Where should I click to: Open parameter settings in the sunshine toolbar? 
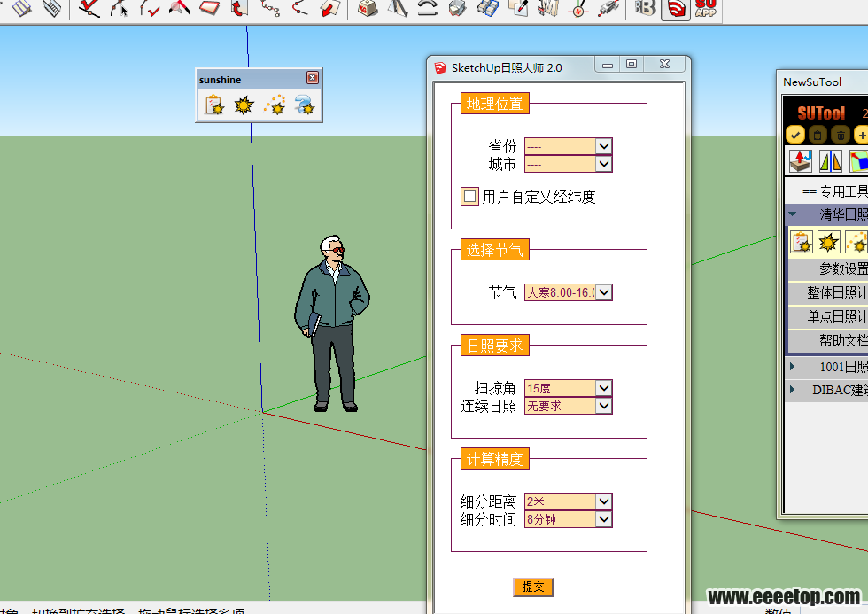[214, 105]
